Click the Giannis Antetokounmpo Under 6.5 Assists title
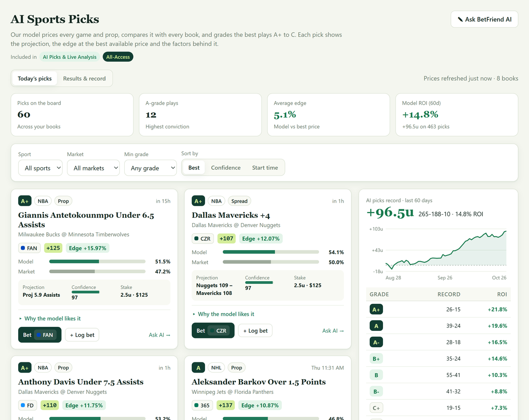The width and height of the screenshot is (529, 420). tap(86, 220)
